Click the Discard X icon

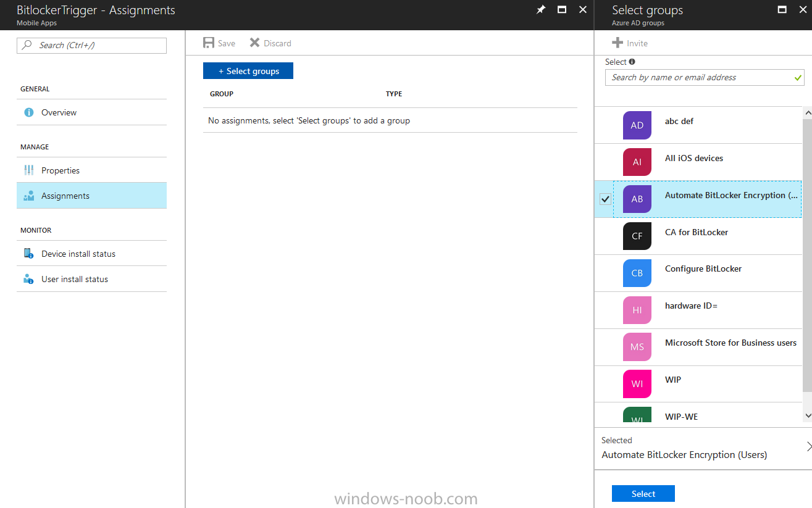254,43
